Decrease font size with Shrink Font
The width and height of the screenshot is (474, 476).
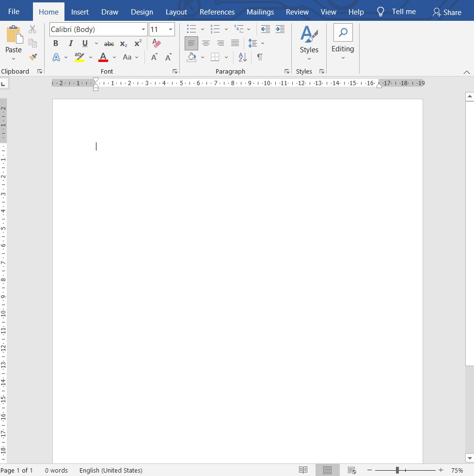[x=168, y=57]
